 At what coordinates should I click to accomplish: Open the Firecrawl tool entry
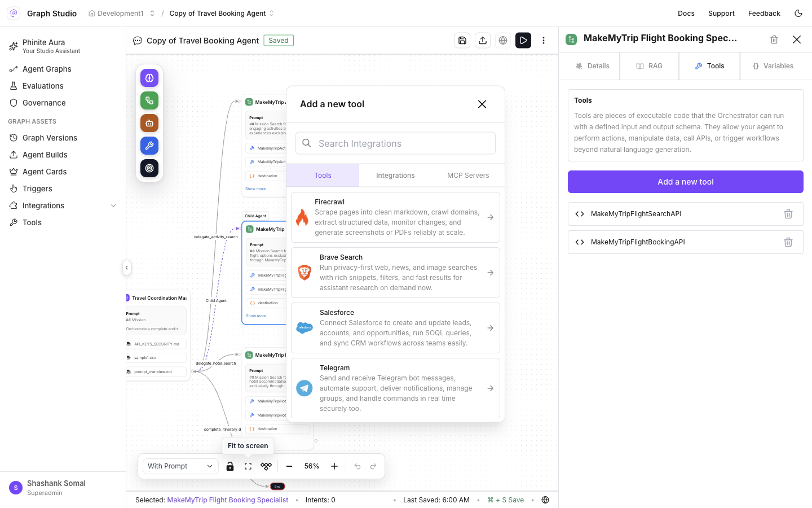(395, 217)
